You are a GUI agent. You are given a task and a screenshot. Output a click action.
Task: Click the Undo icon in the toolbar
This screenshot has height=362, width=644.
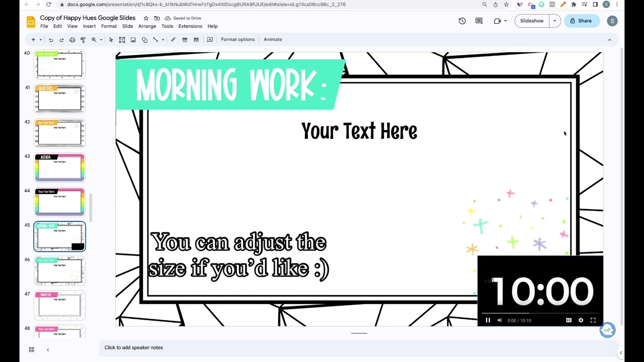[51, 39]
